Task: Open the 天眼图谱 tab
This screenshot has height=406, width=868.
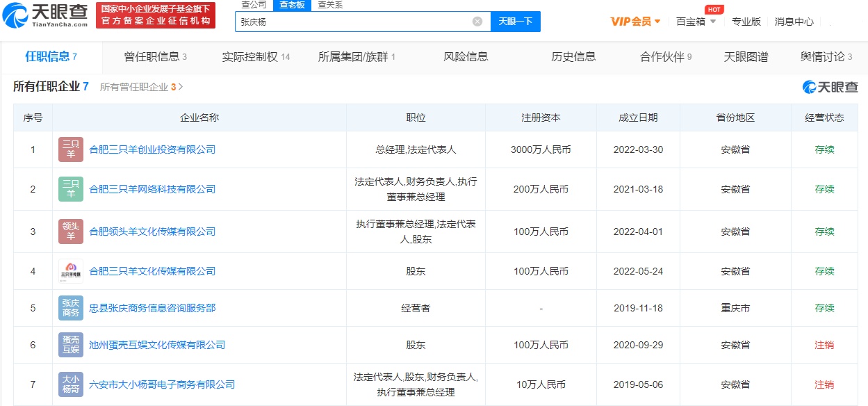Action: (x=746, y=57)
